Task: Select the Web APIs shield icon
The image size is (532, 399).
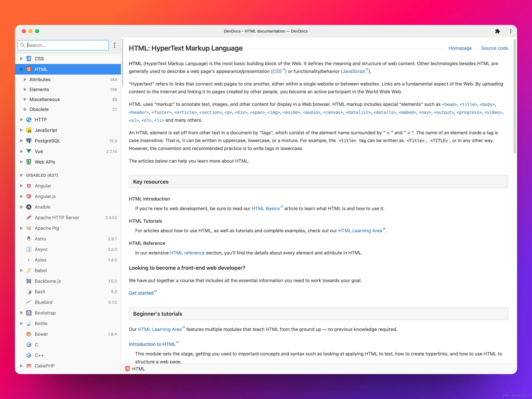Action: tap(29, 162)
